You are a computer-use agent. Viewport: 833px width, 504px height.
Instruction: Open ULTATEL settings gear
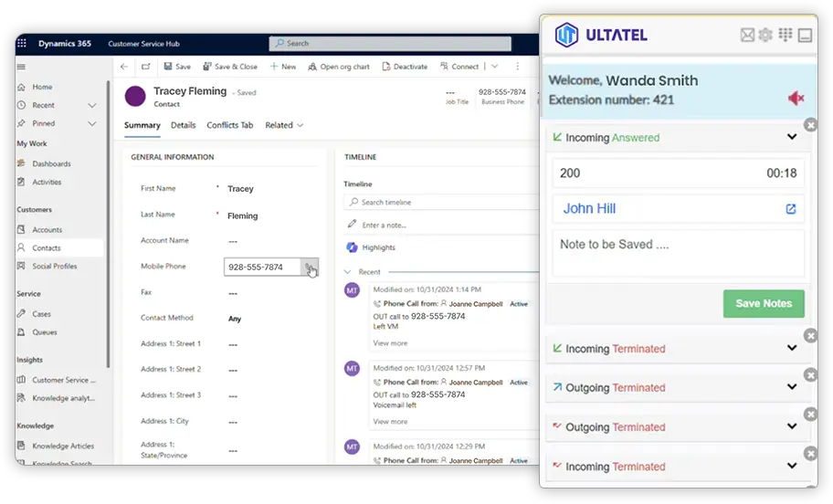click(765, 36)
